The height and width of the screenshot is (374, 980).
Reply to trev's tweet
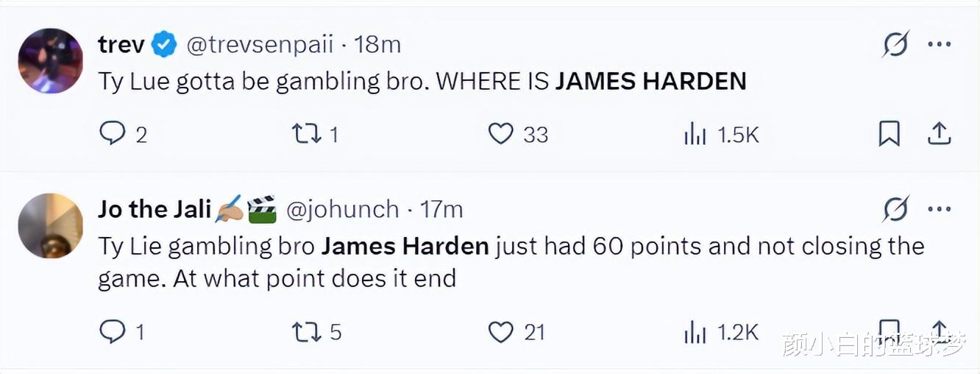pyautogui.click(x=113, y=134)
